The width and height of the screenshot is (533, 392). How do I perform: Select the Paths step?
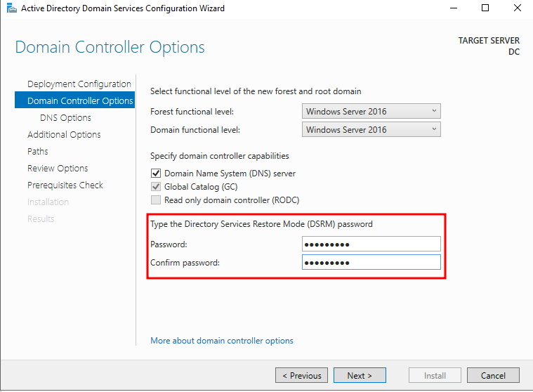pos(38,151)
